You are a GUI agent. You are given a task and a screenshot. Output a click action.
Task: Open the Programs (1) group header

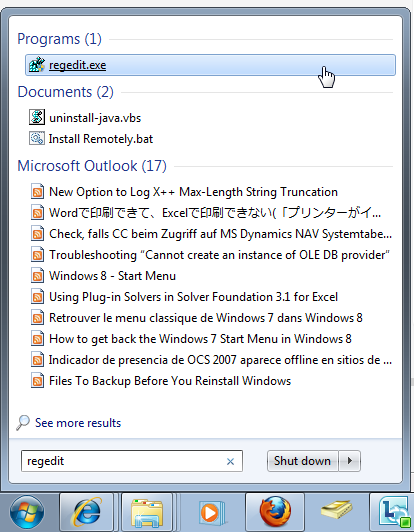59,39
